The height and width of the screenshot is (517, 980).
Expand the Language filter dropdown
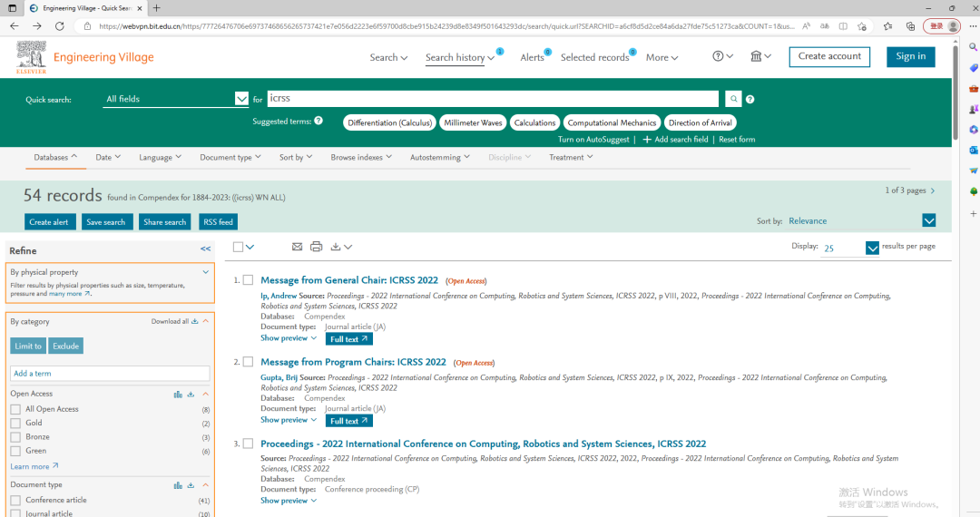click(160, 157)
